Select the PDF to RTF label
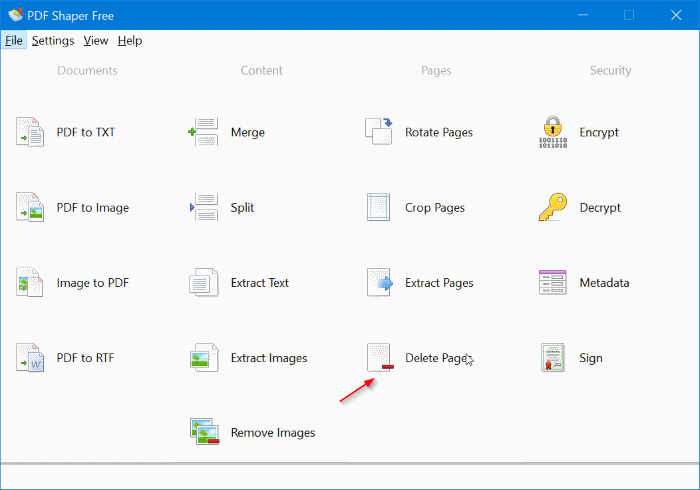The image size is (700, 490). (85, 358)
